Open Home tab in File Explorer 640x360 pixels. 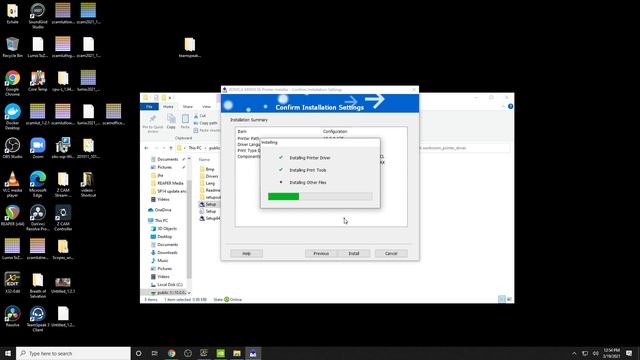168,107
